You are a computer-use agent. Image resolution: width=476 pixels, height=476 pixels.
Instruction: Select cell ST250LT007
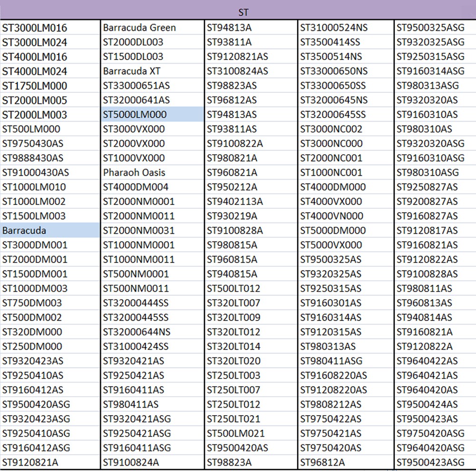251,390
